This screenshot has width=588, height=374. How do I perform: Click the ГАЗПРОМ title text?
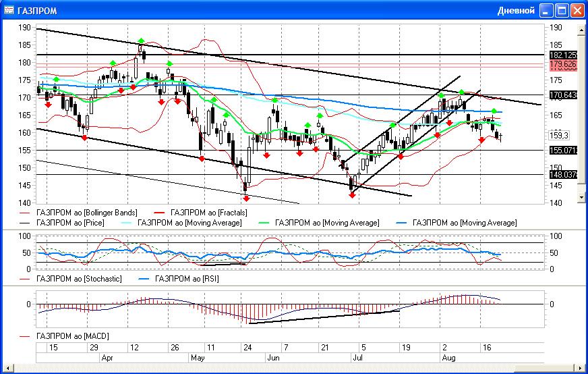(37, 11)
